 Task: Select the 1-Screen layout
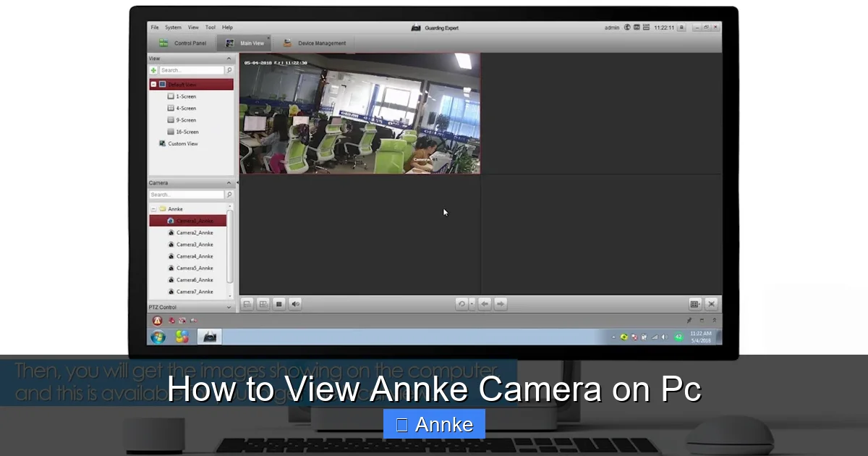pyautogui.click(x=182, y=96)
